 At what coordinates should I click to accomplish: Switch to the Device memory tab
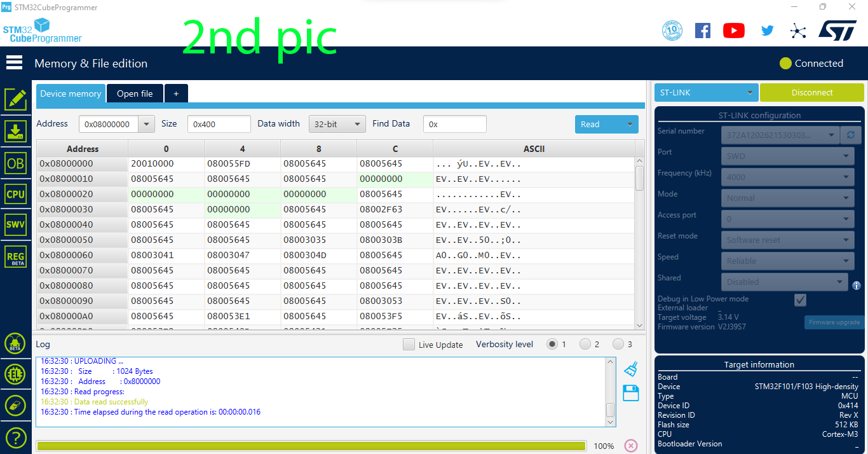71,93
